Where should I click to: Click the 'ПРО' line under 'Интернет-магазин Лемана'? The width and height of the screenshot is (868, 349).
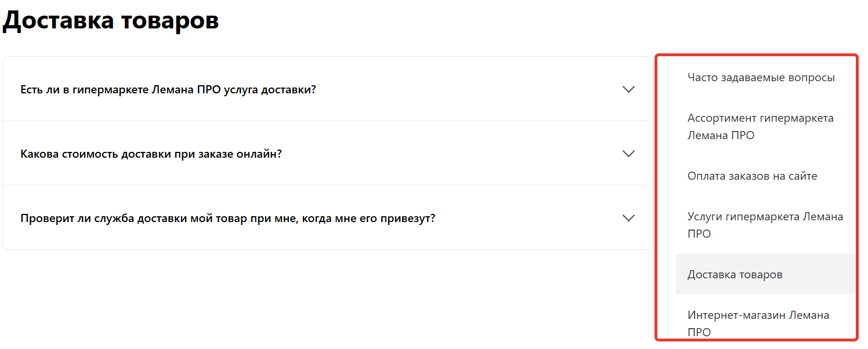point(699,333)
